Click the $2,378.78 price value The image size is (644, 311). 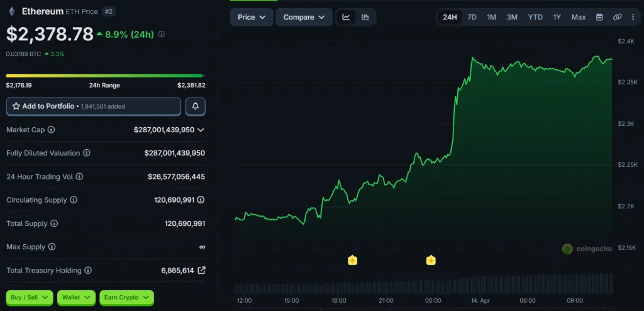50,34
